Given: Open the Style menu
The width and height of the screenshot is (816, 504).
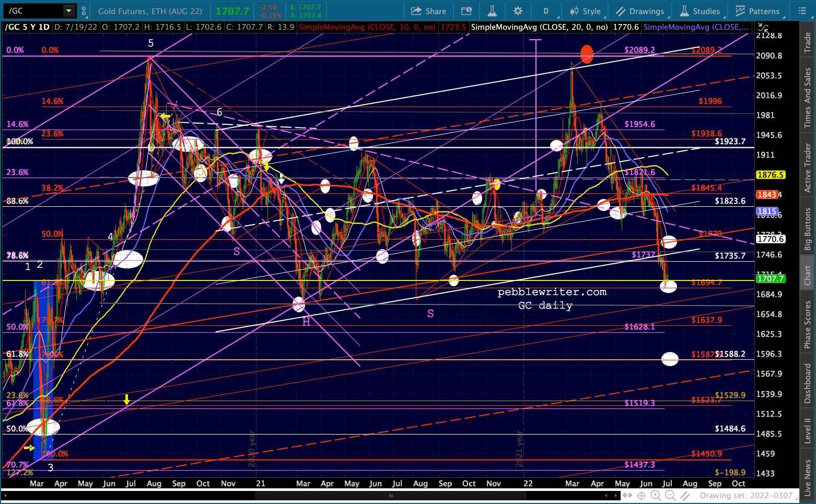Looking at the screenshot, I should 586,11.
